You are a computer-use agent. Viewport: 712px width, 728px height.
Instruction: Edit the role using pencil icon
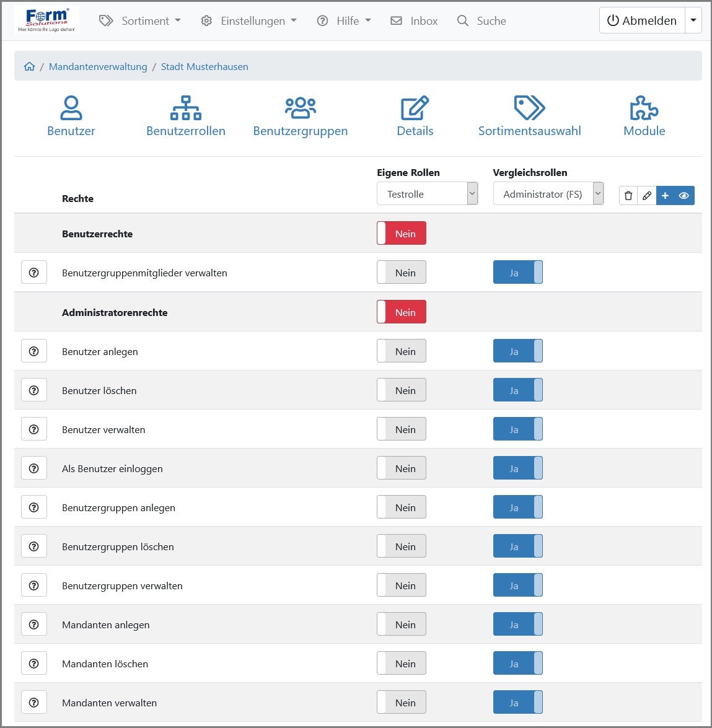click(x=647, y=196)
